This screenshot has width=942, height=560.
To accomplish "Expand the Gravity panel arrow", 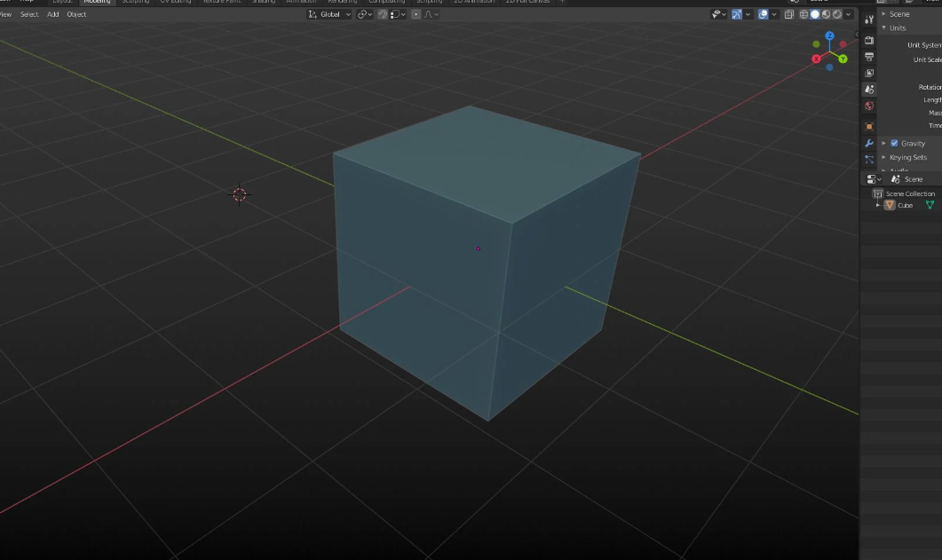I will click(x=883, y=143).
